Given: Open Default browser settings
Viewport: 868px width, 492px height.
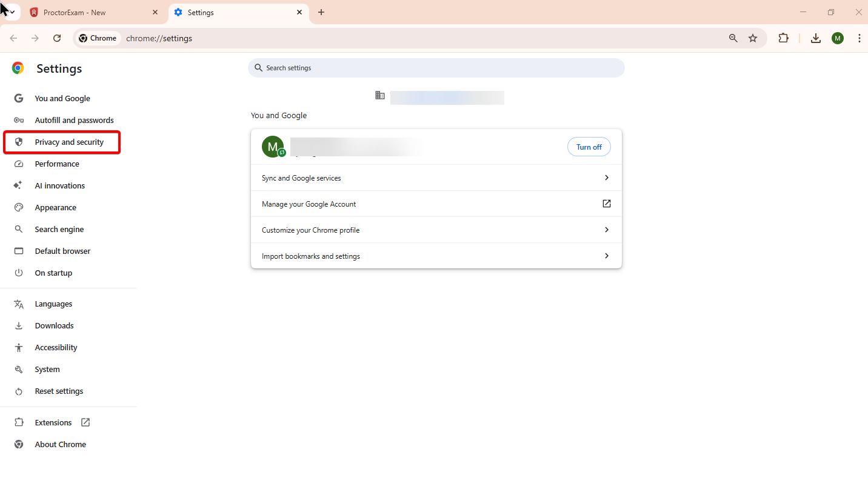Looking at the screenshot, I should coord(62,251).
